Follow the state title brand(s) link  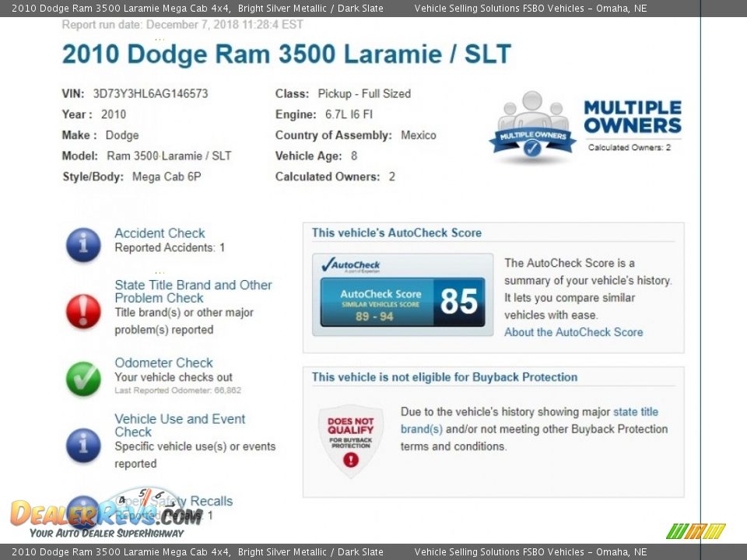tap(530, 421)
